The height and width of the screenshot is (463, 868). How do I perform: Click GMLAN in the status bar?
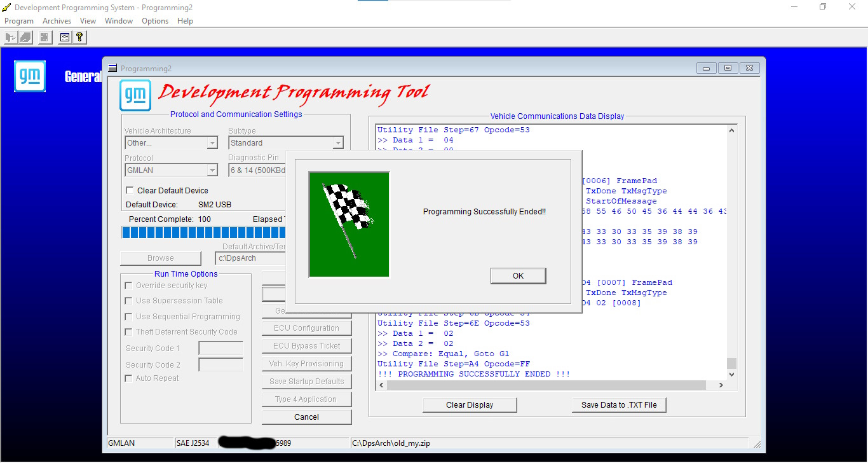point(121,443)
